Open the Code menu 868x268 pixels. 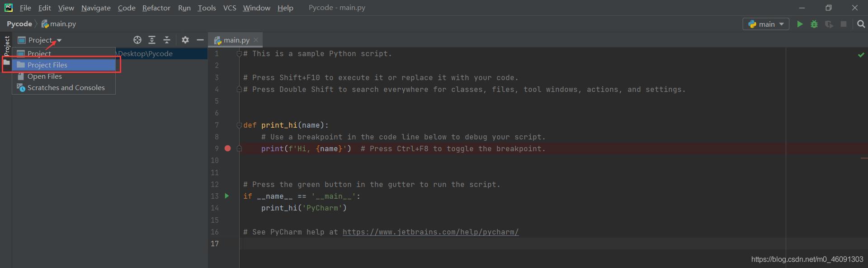coord(127,8)
